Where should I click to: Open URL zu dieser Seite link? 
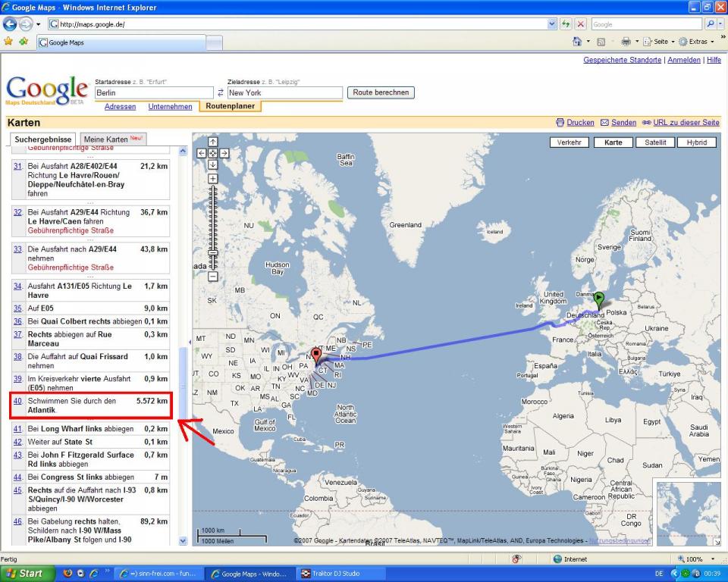[x=686, y=123]
